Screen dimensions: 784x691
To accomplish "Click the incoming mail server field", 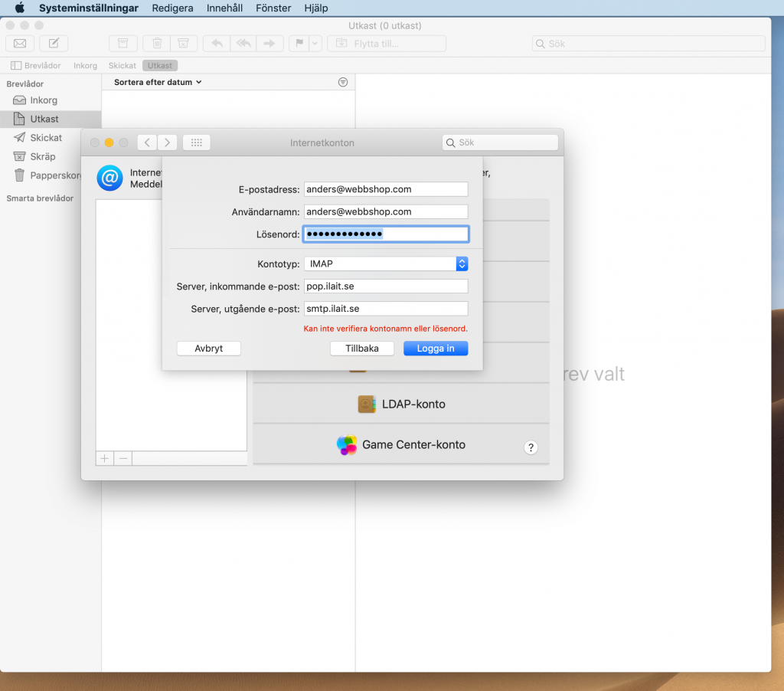I will click(x=386, y=287).
